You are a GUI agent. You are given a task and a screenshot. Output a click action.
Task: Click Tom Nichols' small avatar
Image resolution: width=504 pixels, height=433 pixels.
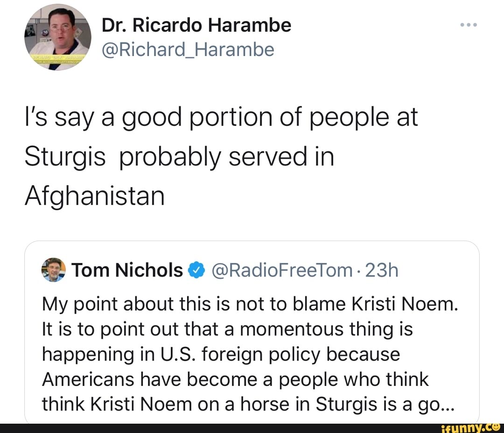tap(54, 270)
